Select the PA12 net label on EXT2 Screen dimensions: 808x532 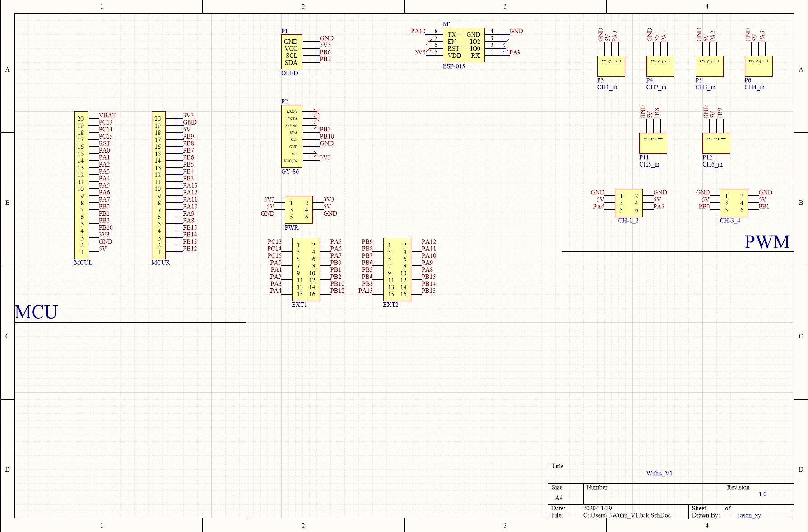pos(429,242)
